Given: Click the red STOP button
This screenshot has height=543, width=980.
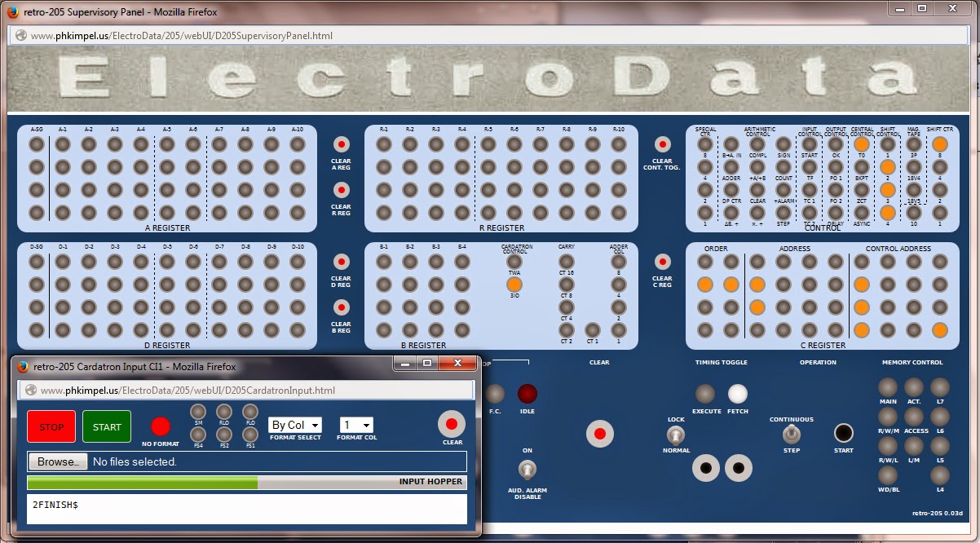Looking at the screenshot, I should click(x=51, y=426).
